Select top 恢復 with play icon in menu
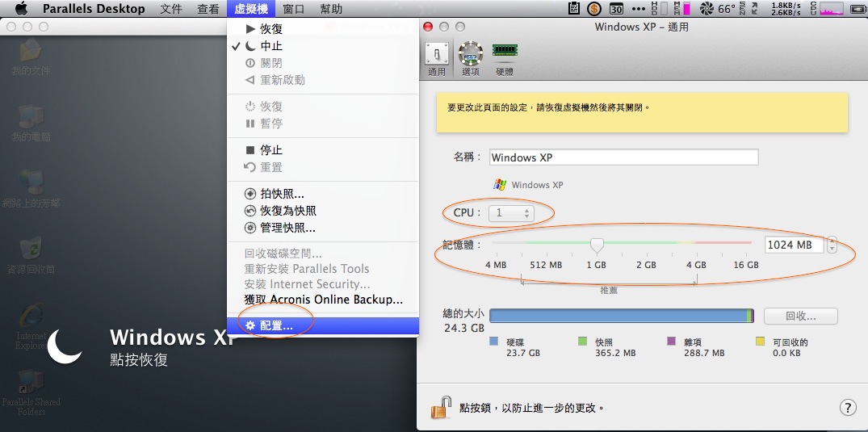 323,29
